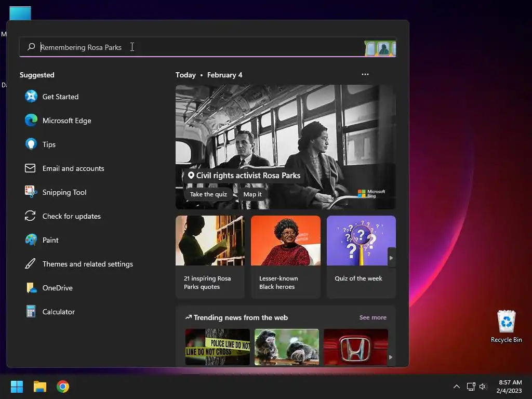
Task: Open Civil rights activist Rosa Parks headline
Action: click(248, 176)
